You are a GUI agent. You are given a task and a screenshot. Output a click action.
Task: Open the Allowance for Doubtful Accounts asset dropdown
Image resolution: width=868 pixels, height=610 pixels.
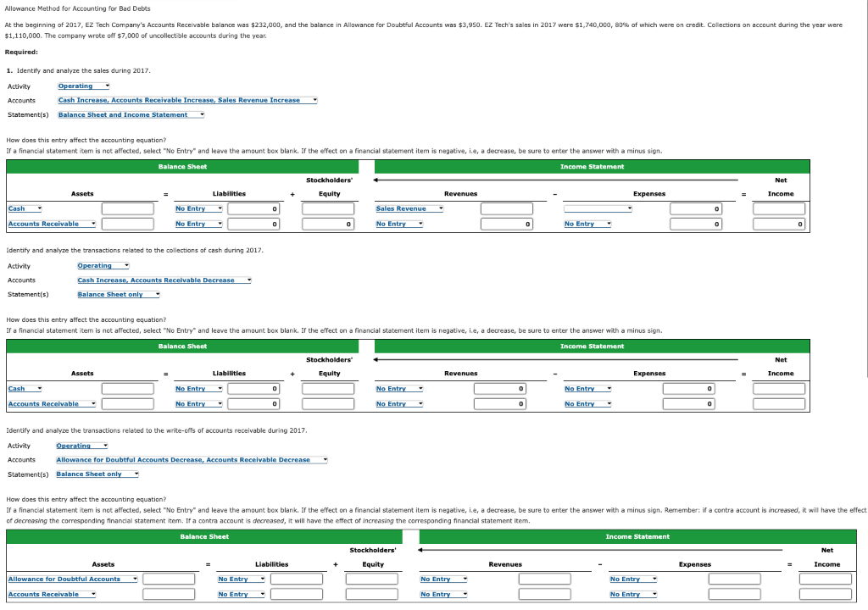pos(73,579)
